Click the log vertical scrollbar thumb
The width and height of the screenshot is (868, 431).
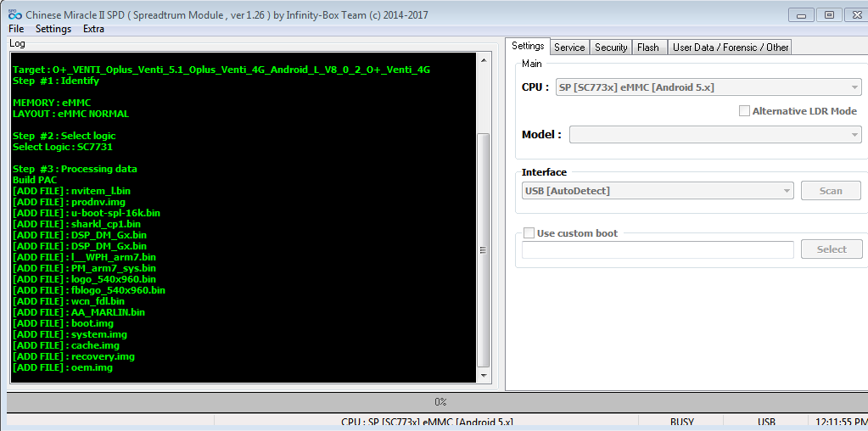(484, 250)
